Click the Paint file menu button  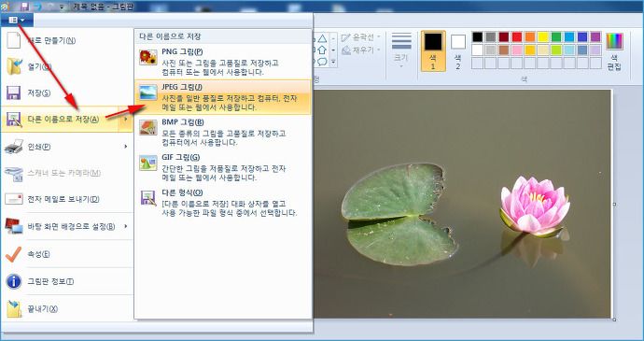[17, 20]
